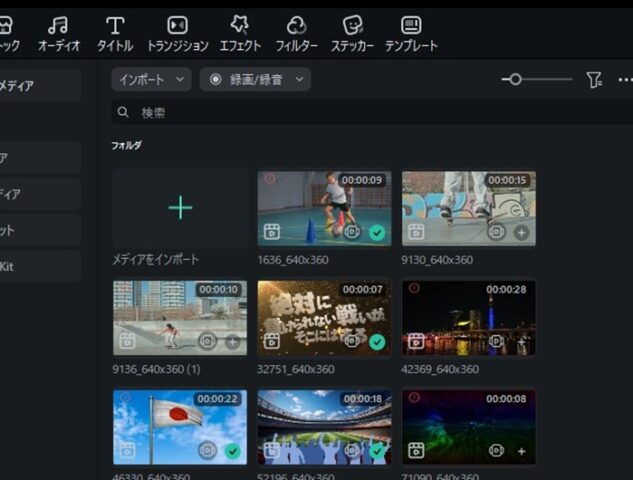Select the エフェクト effects icon
The image size is (633, 480).
(x=239, y=33)
